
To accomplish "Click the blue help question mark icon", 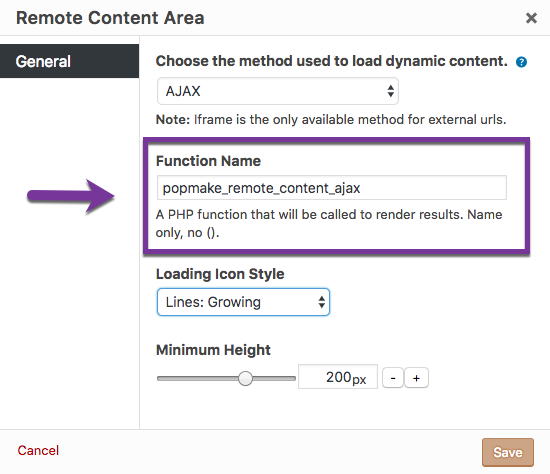I will 521,62.
